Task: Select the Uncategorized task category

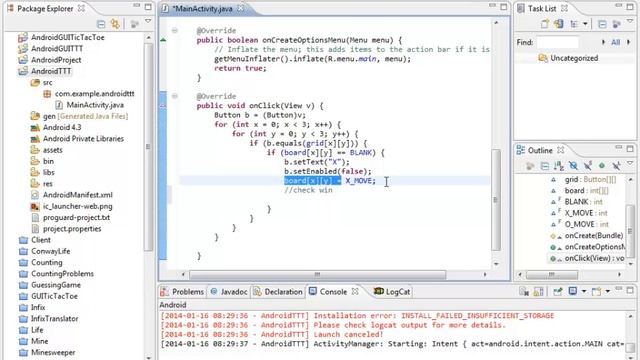Action: (573, 58)
